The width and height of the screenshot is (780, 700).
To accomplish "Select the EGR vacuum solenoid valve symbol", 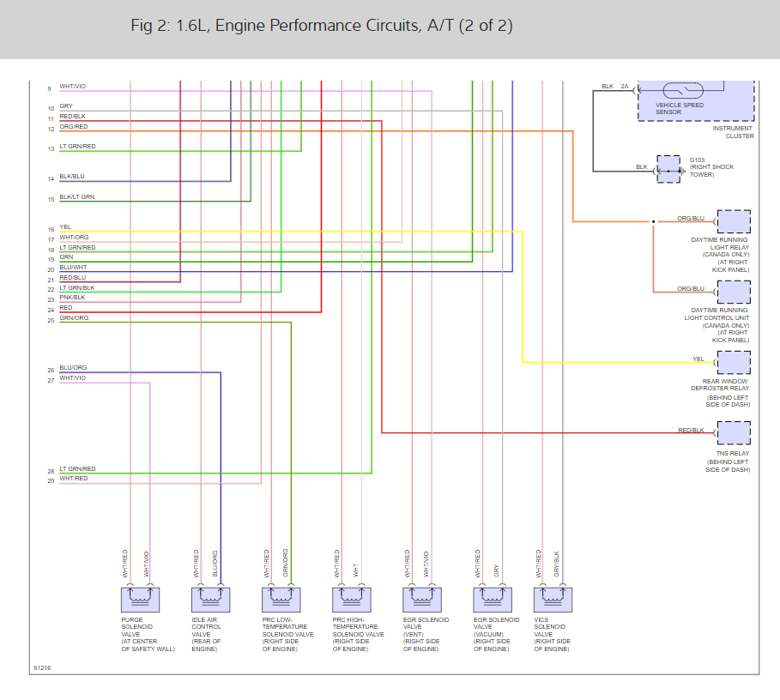I will 493,600.
